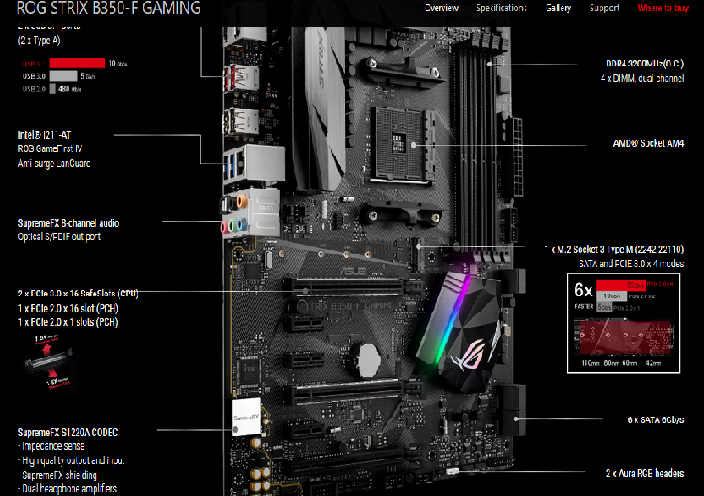Click the SupremeFX 8-channel audio label
704x496 pixels.
pyautogui.click(x=68, y=223)
